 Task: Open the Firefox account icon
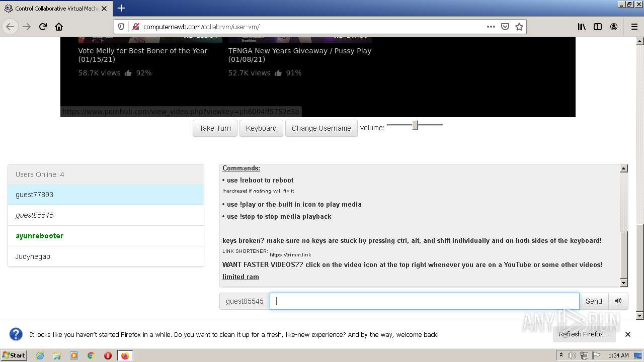click(x=614, y=27)
